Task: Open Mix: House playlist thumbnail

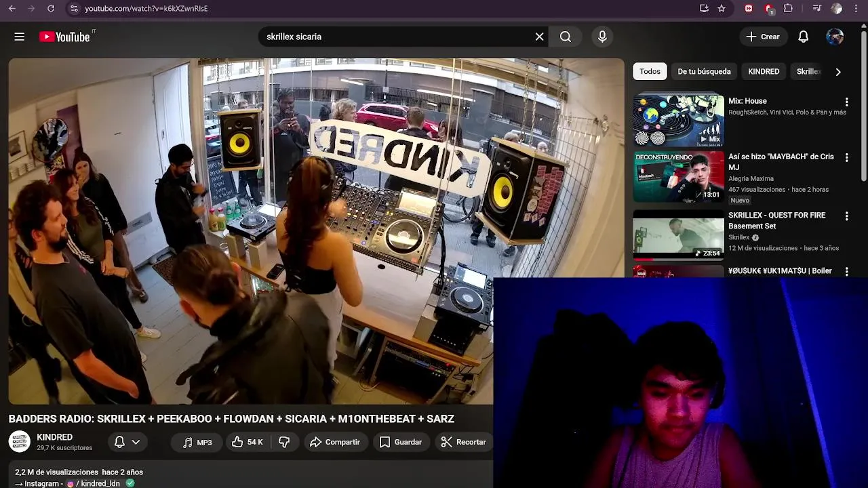Action: [679, 121]
